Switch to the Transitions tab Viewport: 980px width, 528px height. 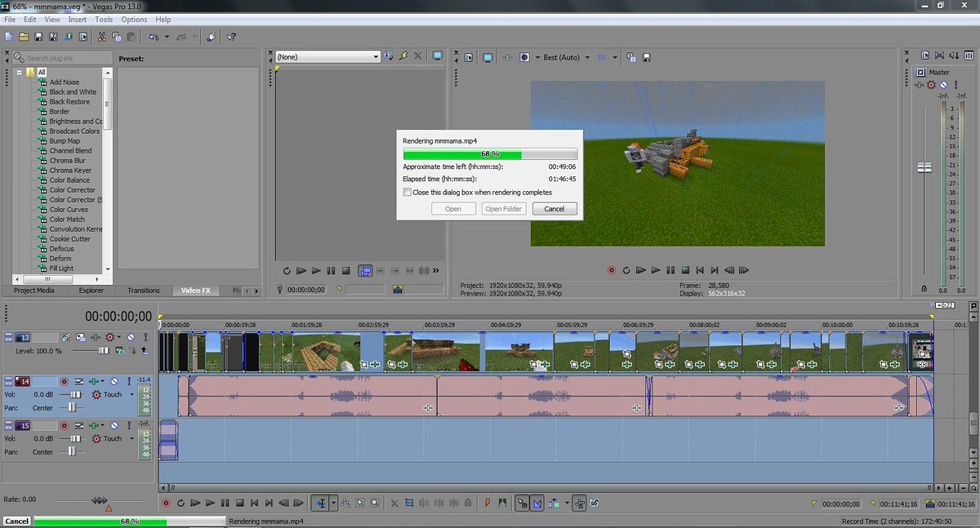(x=144, y=290)
